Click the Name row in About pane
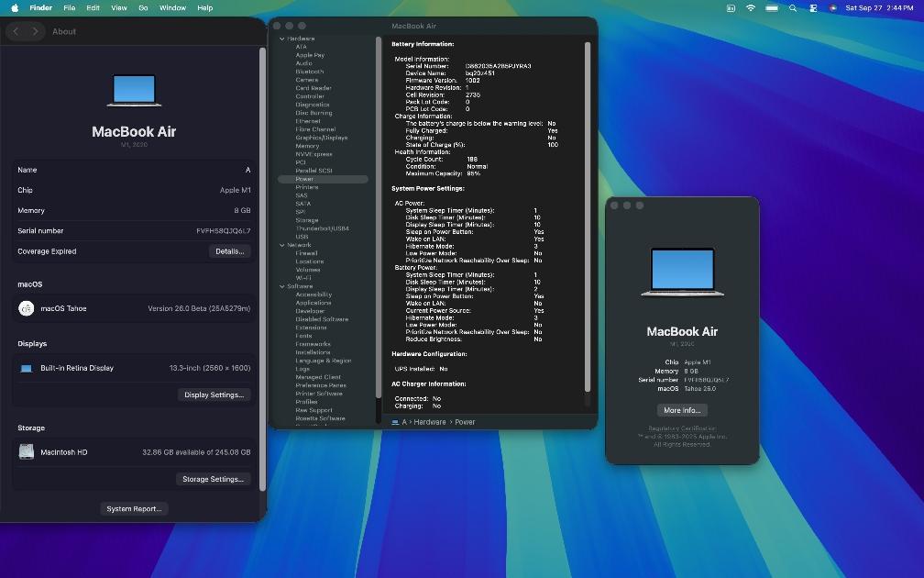 pos(134,170)
